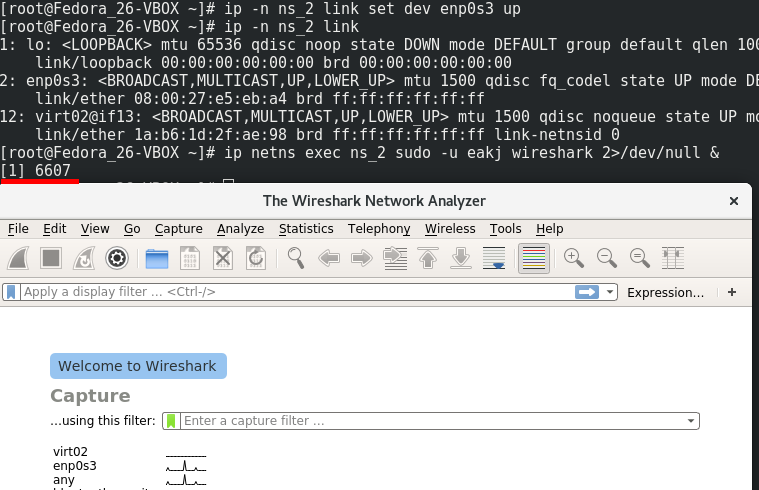Go back in packet history arrow
The width and height of the screenshot is (759, 490).
click(x=329, y=258)
